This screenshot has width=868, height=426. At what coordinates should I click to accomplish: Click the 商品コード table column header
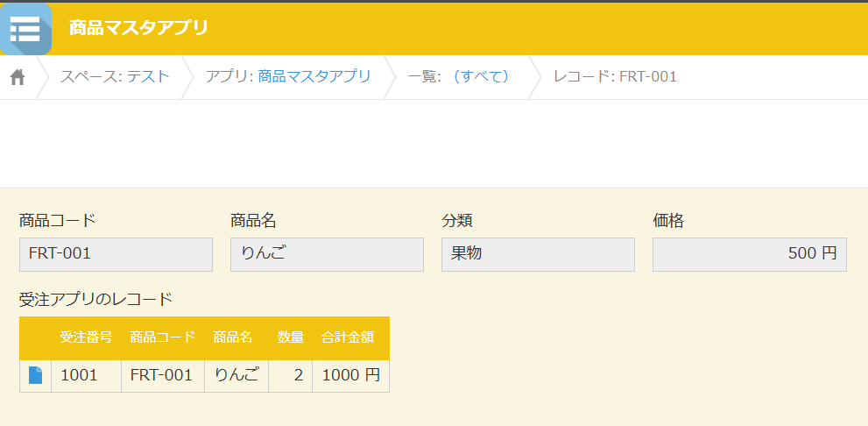click(163, 337)
